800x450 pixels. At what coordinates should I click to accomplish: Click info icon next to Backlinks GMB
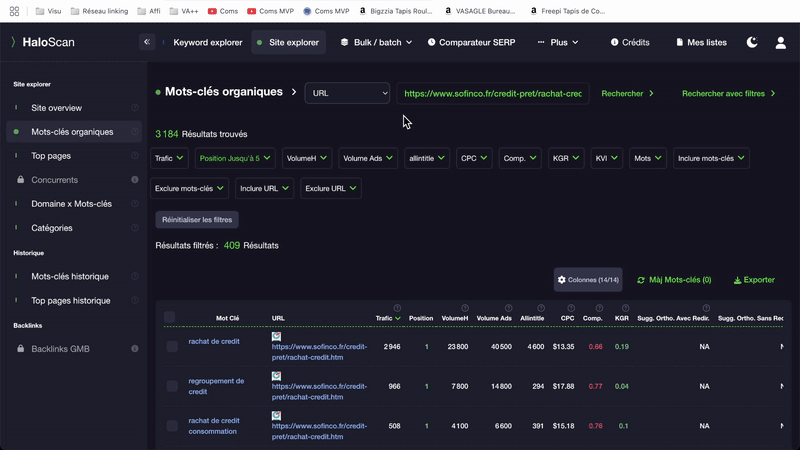coord(135,348)
